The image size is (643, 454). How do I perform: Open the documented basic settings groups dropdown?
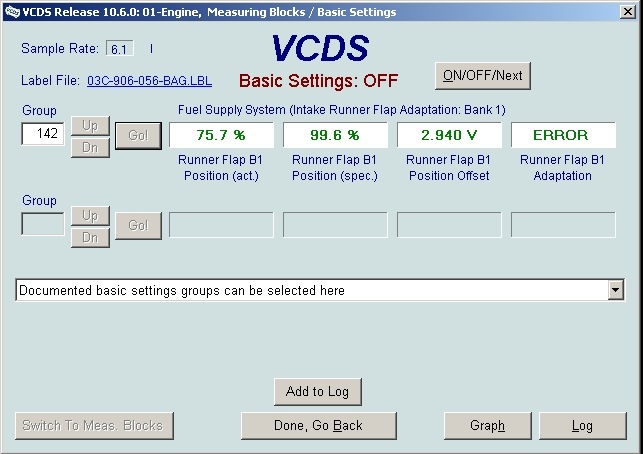coord(320,290)
